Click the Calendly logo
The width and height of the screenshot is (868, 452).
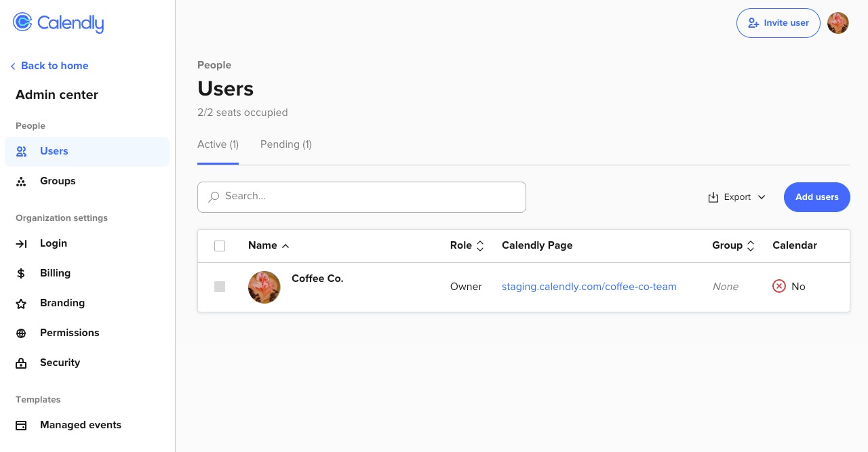point(58,23)
